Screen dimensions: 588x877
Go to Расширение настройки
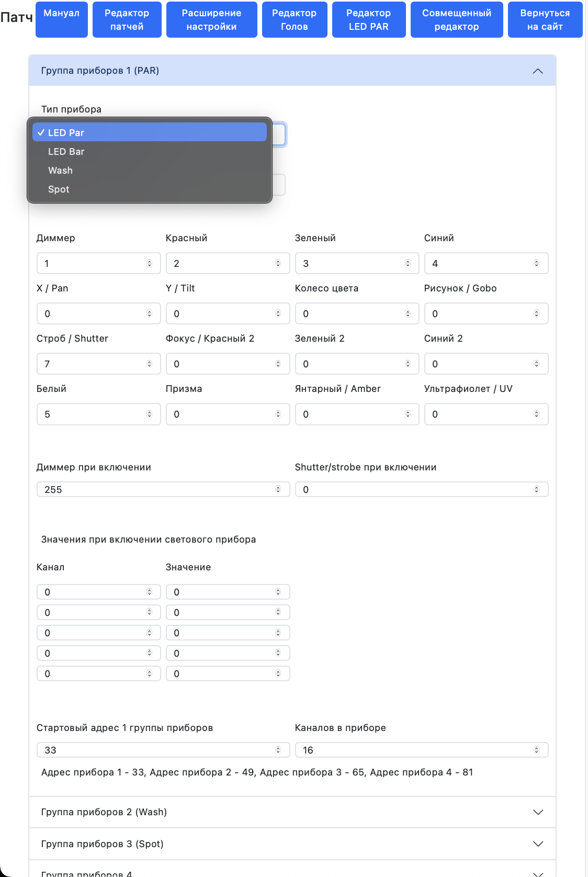pos(212,19)
